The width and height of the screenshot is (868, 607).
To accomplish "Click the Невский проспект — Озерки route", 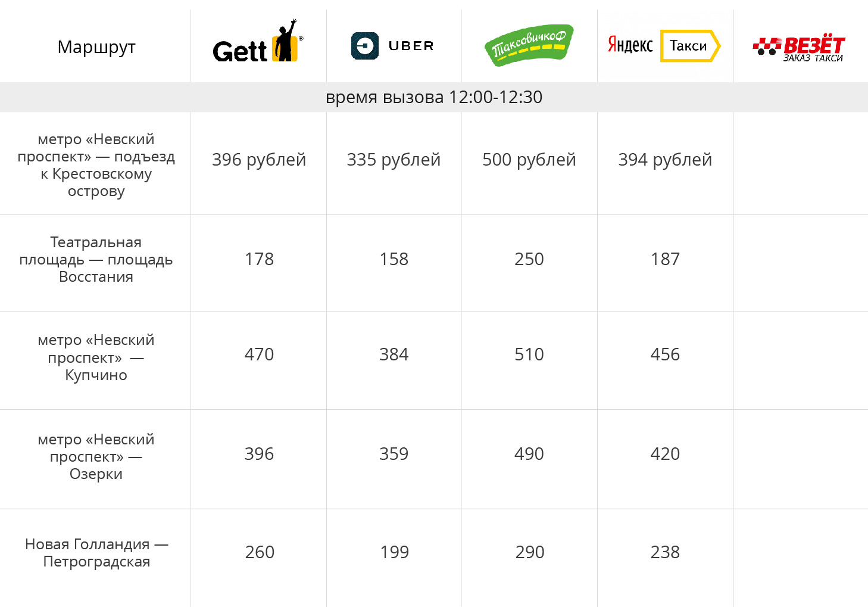I will 96,456.
